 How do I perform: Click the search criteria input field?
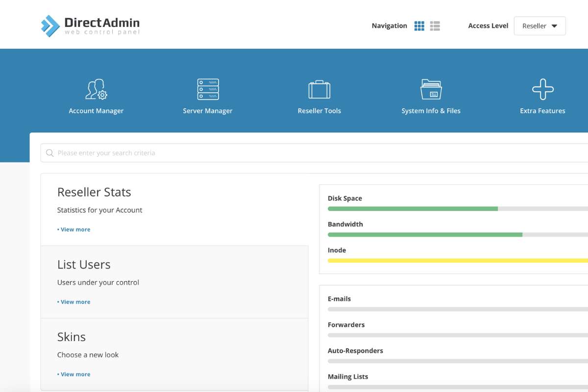[196, 152]
